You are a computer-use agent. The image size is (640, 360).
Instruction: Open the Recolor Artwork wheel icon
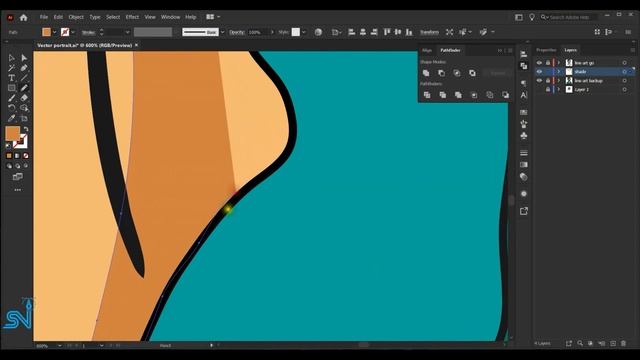318,32
